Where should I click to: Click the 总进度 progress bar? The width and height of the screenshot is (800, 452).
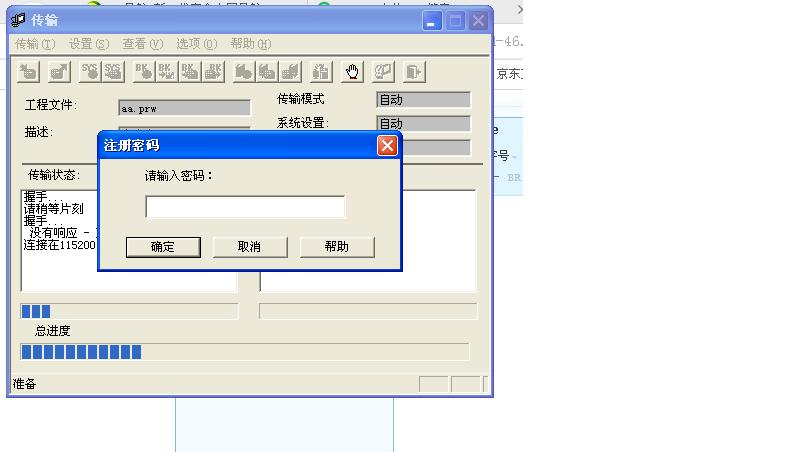click(244, 352)
